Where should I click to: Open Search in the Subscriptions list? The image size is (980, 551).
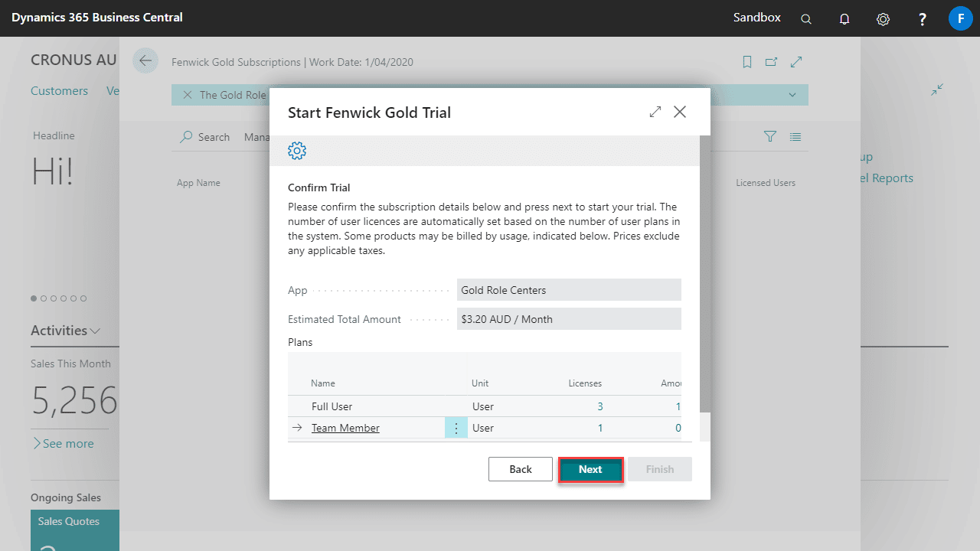tap(205, 137)
